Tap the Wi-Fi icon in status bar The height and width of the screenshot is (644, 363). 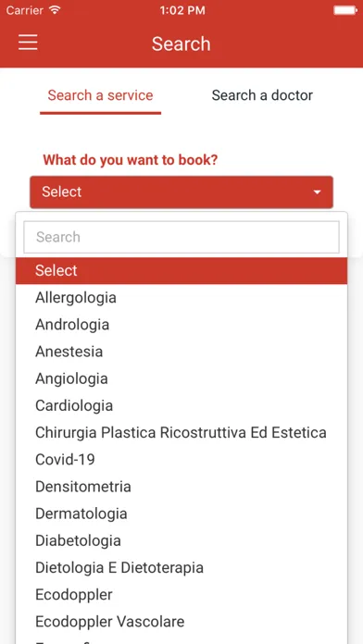point(55,10)
